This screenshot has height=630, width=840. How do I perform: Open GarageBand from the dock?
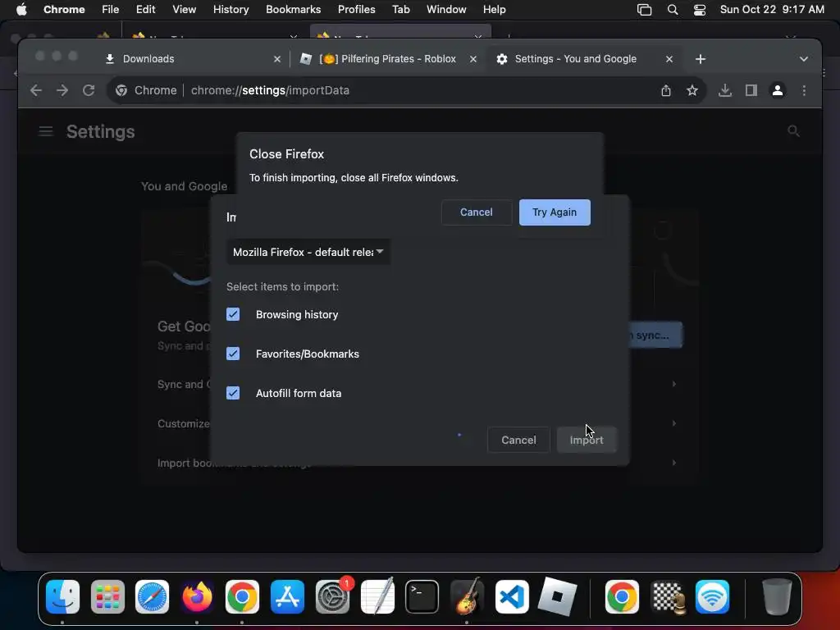pos(467,596)
